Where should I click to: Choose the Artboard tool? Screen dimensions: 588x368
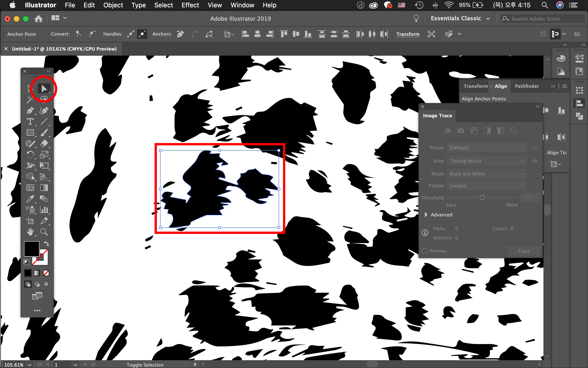(x=30, y=221)
